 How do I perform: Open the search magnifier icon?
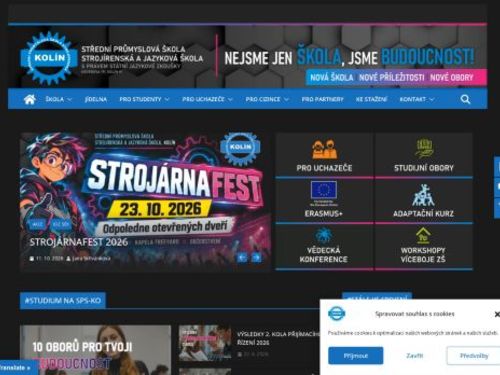tap(465, 99)
